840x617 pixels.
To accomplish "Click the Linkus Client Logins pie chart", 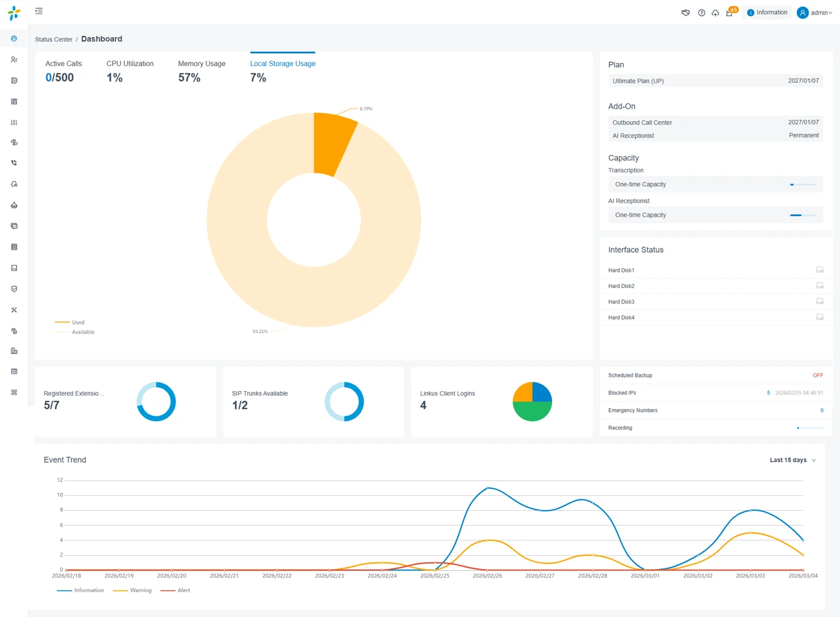I will 532,402.
